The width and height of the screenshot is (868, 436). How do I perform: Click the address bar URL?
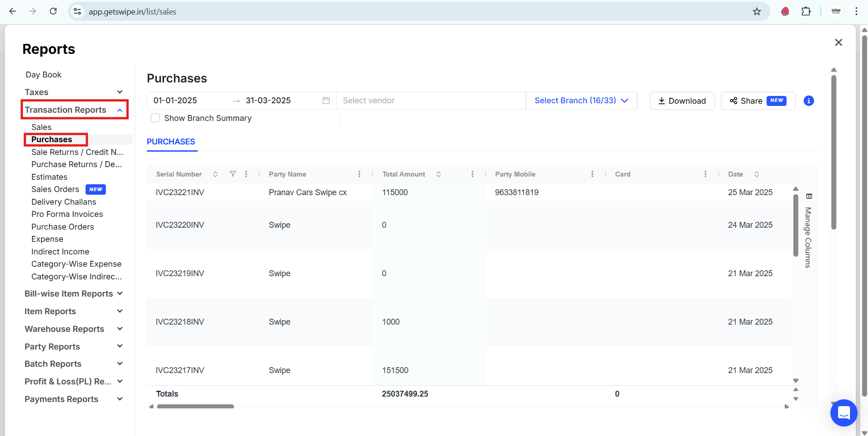point(132,12)
